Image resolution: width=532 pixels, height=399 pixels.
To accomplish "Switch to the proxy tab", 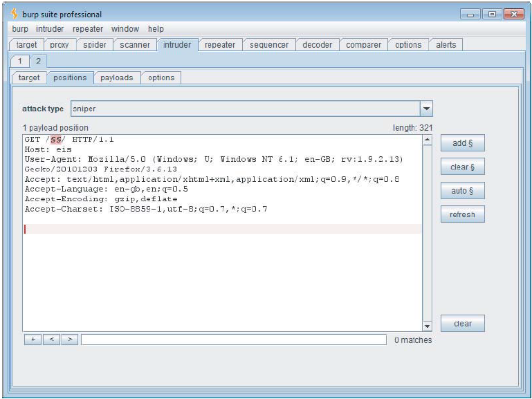I will pos(59,45).
